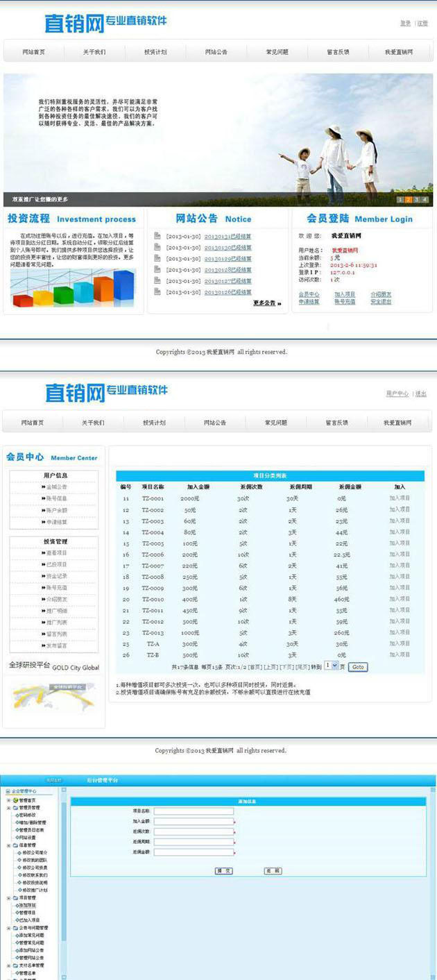
Task: Toggle expander beside 管理首页 in admin tree
Action: 8,800
